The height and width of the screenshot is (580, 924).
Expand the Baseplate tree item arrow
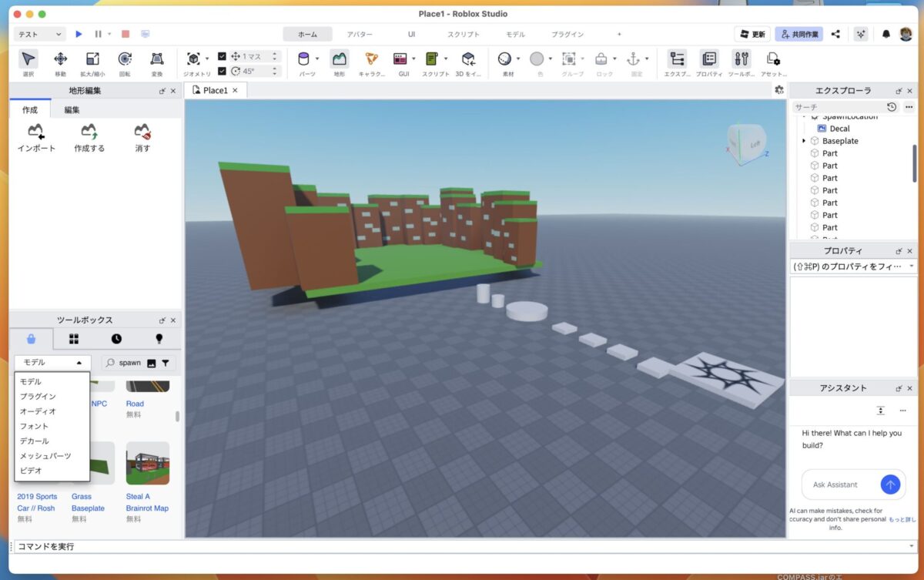pos(804,141)
